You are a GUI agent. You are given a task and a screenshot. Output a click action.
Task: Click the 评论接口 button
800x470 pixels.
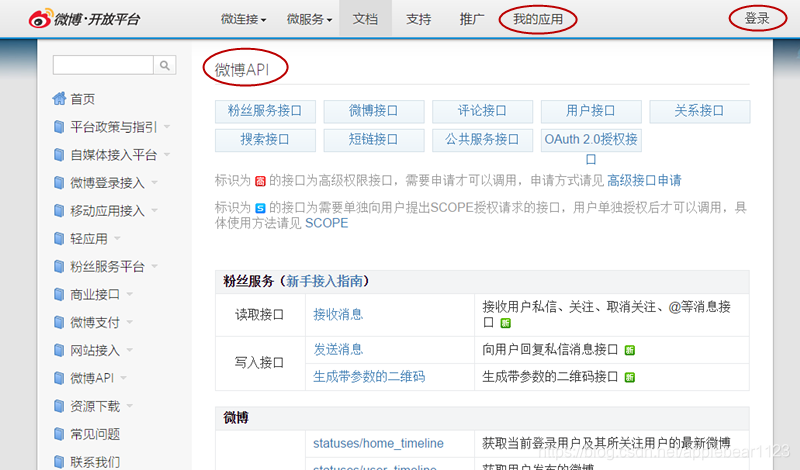pyautogui.click(x=482, y=111)
